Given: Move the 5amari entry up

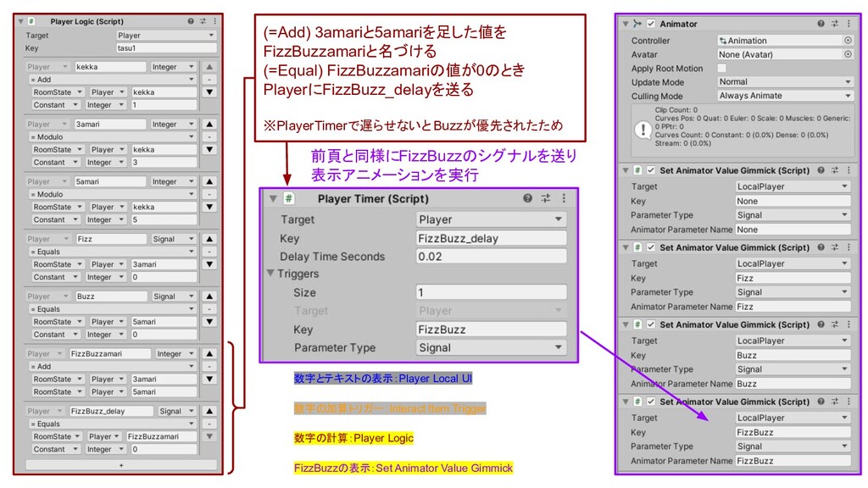Looking at the screenshot, I should click(209, 181).
